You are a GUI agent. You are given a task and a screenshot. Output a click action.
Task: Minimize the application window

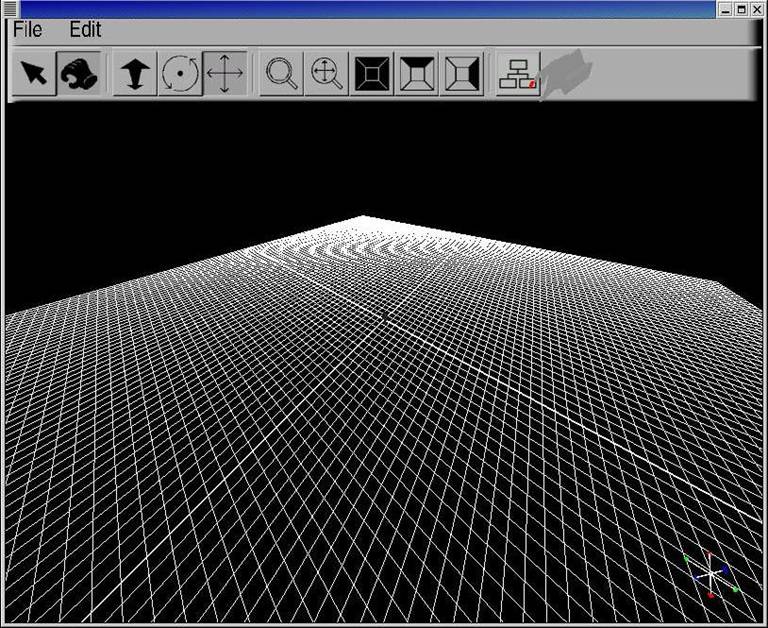tap(726, 9)
